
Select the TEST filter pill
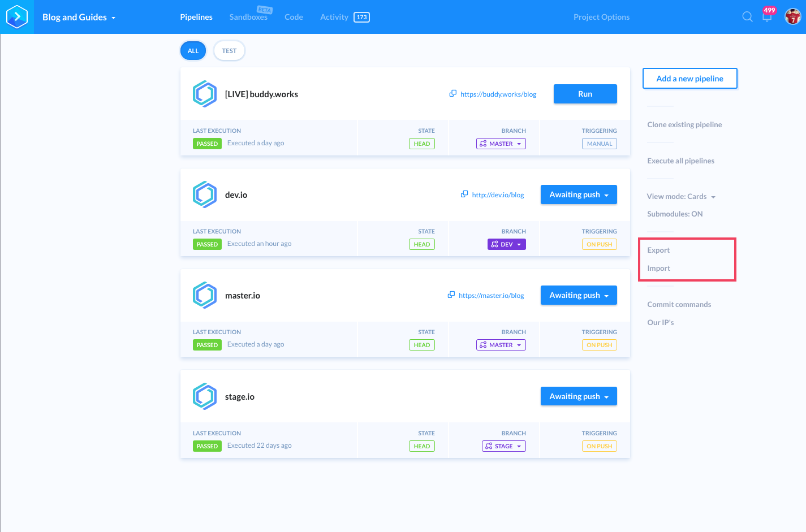click(x=229, y=51)
